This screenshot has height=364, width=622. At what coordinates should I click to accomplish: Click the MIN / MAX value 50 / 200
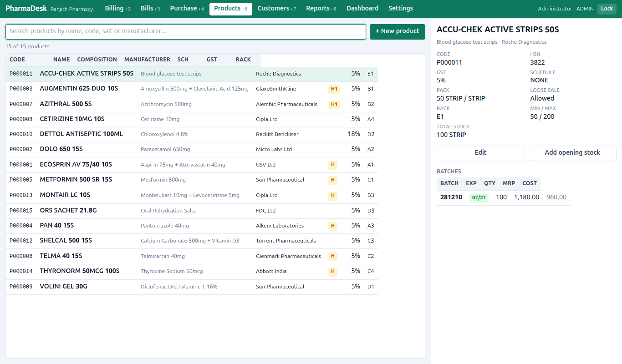542,116
